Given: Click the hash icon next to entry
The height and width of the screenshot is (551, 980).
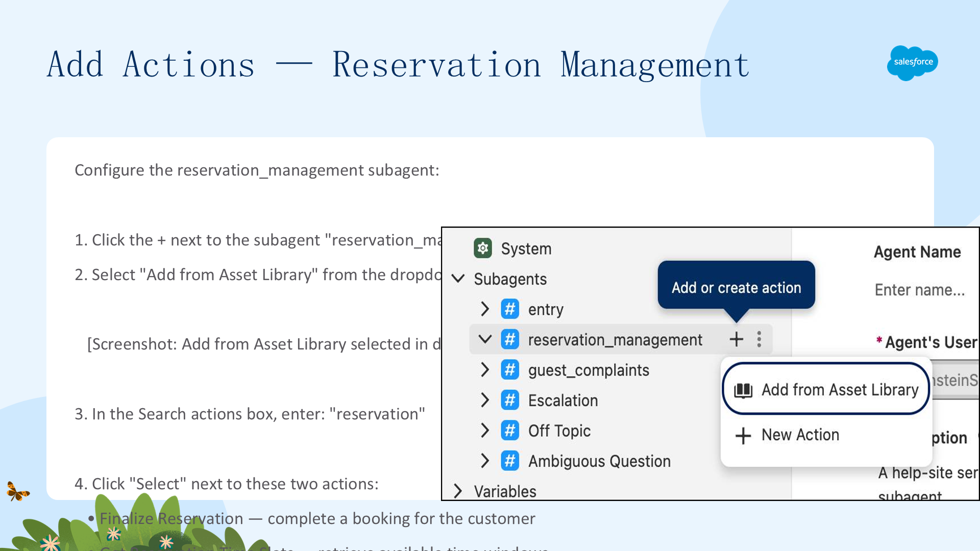Looking at the screenshot, I should pos(510,309).
